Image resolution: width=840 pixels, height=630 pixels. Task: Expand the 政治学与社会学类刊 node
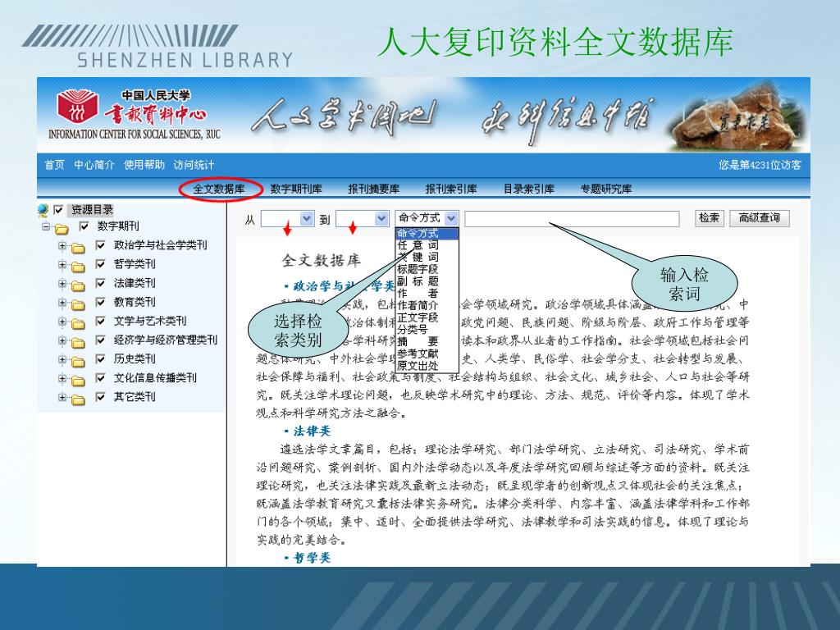pyautogui.click(x=62, y=246)
